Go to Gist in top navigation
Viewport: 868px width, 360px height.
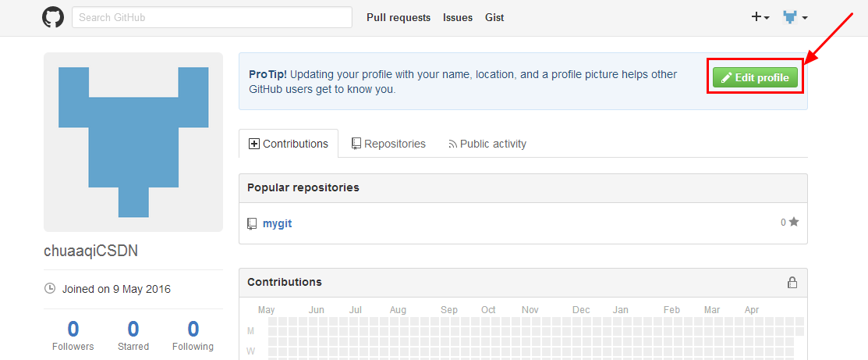[494, 17]
